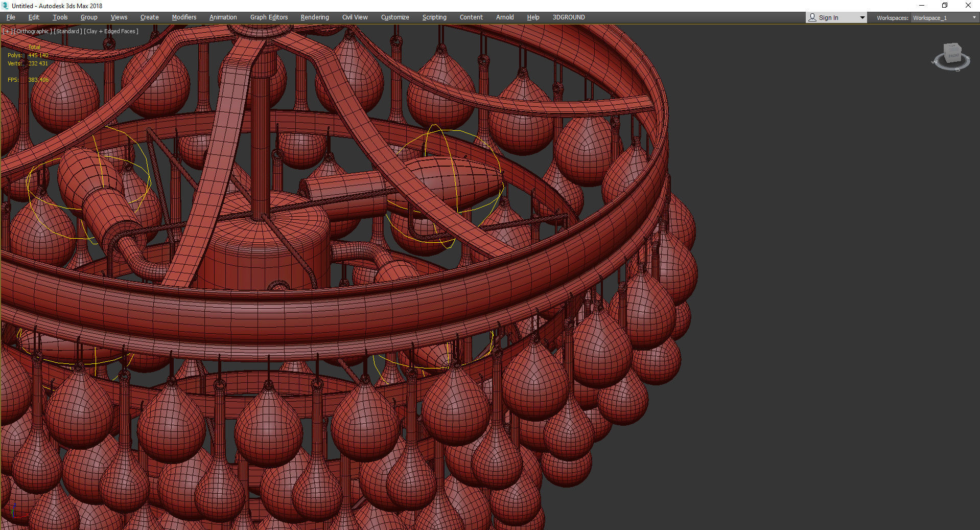This screenshot has height=530, width=980.
Task: Open the Arnold menu
Action: click(x=505, y=17)
